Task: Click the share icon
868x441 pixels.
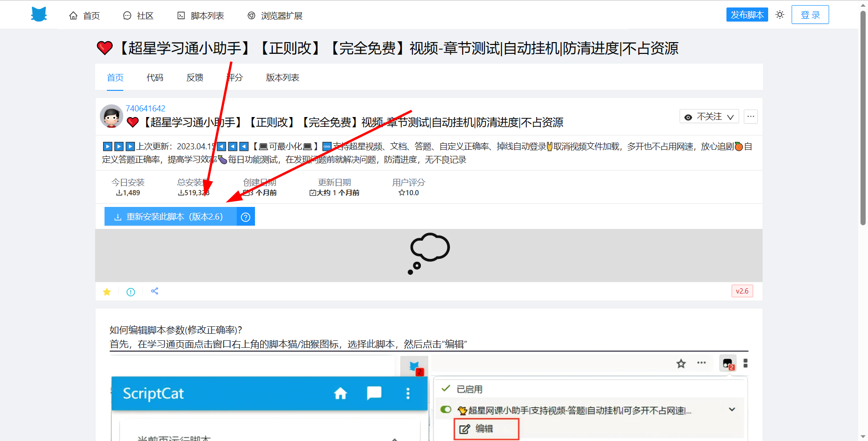Action: click(155, 291)
